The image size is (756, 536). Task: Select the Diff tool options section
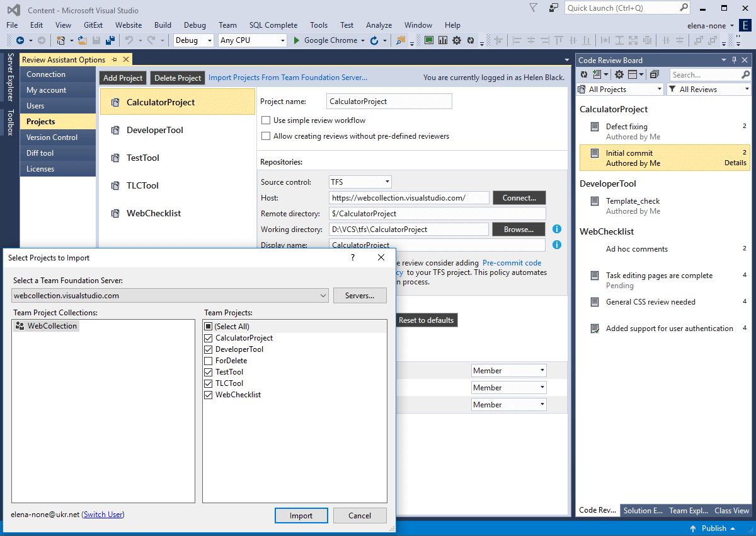[58, 153]
